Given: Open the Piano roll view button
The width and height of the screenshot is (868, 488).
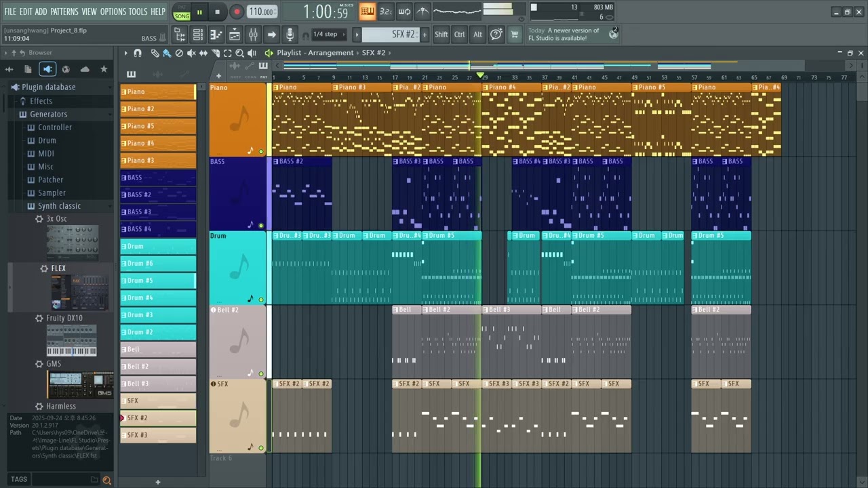Looking at the screenshot, I should click(x=216, y=35).
